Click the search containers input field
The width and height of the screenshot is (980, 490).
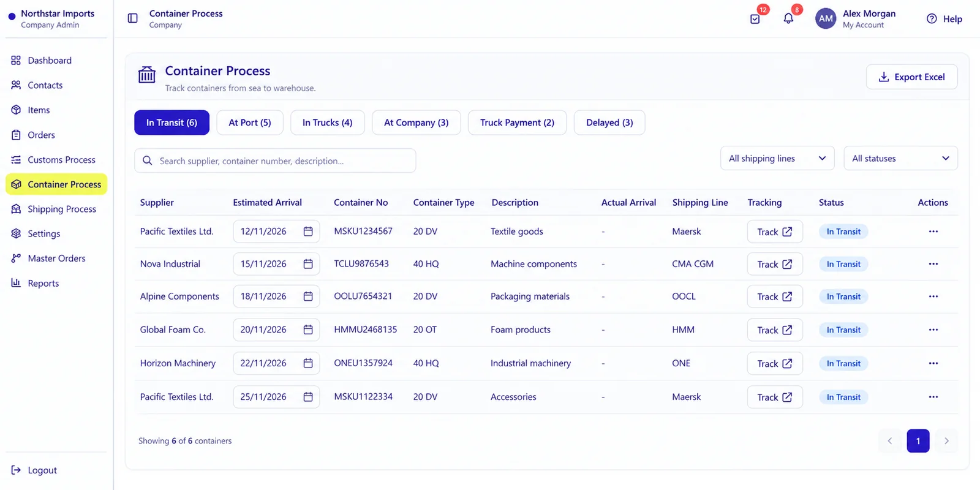coord(275,160)
